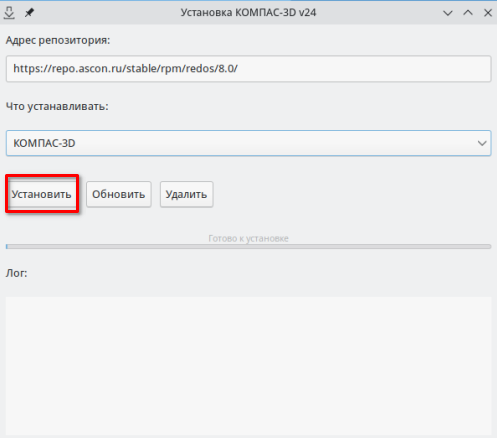
Task: Click the window title Установка КОМПАС-3D v24
Action: [x=248, y=13]
